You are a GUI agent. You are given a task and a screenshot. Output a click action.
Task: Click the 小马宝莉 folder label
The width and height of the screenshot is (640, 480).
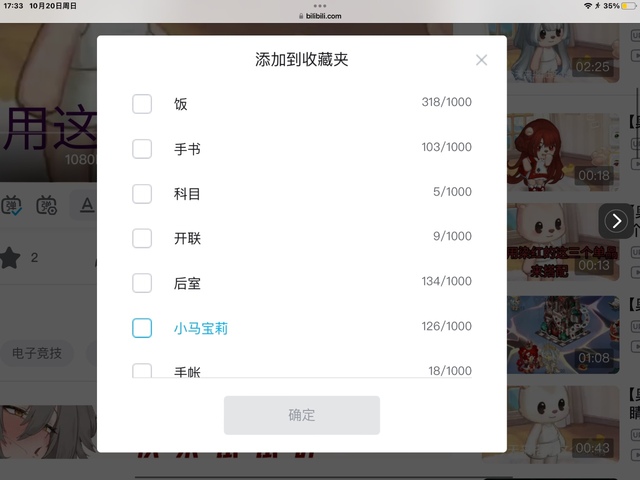tap(201, 328)
